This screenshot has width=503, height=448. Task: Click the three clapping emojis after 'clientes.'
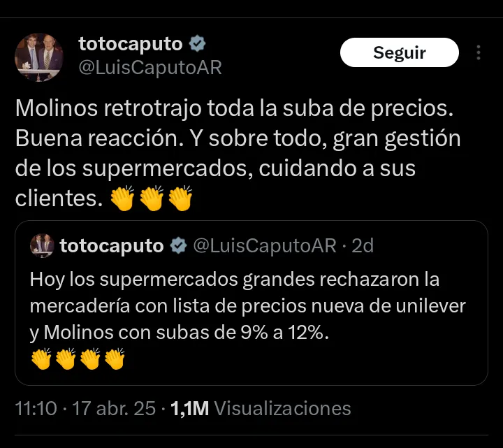click(152, 199)
